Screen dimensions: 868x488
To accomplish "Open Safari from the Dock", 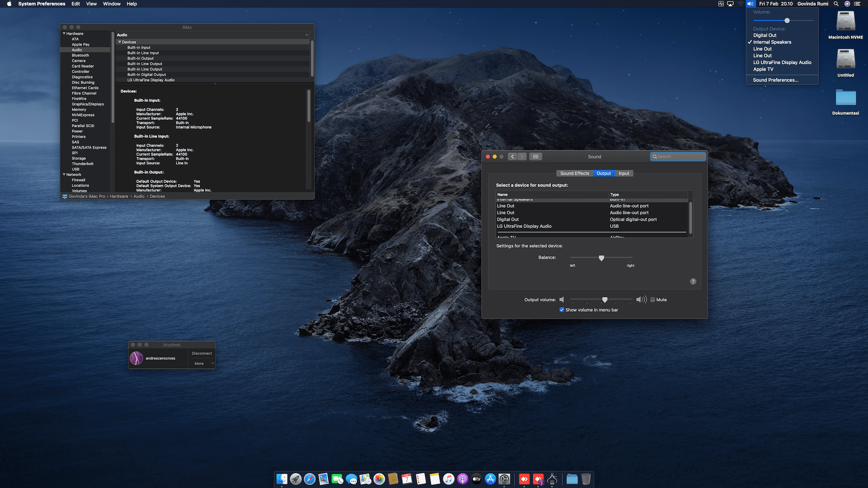I will click(x=310, y=479).
